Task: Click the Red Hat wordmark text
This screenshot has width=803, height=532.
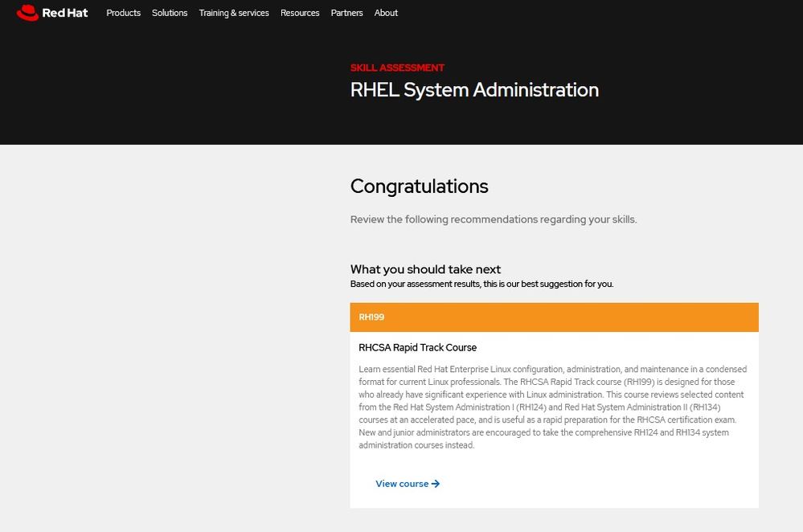Action: click(x=65, y=13)
